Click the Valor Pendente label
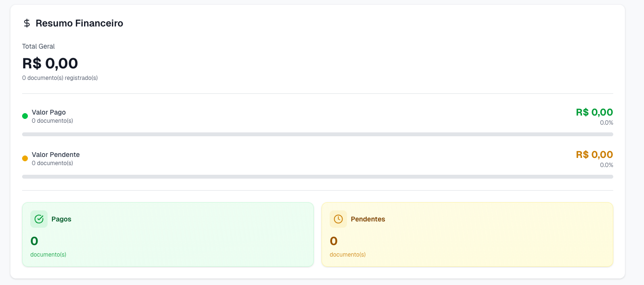 click(56, 155)
